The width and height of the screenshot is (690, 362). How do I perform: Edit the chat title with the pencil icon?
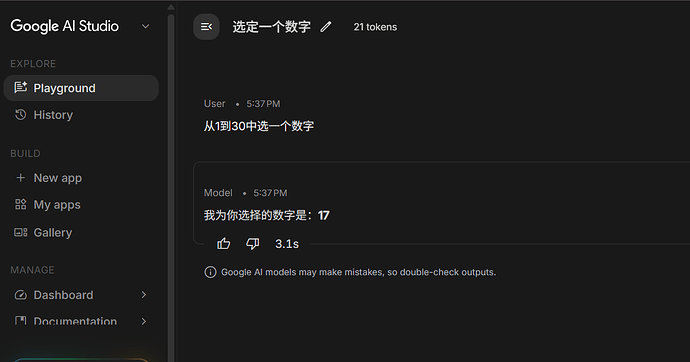[326, 27]
